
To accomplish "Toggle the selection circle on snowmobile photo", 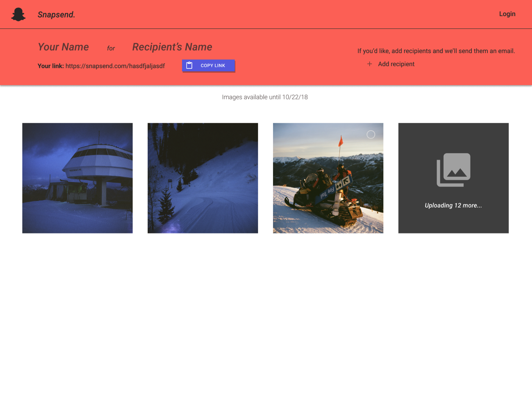I will 371,134.
